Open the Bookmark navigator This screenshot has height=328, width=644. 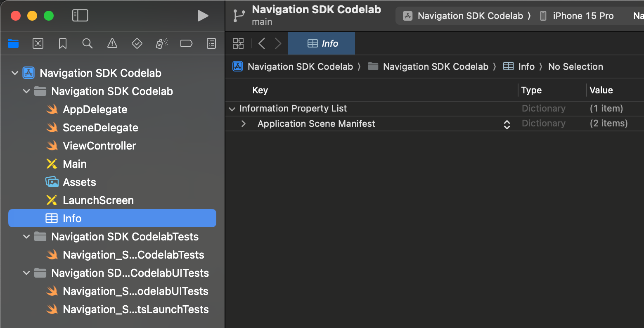[63, 43]
